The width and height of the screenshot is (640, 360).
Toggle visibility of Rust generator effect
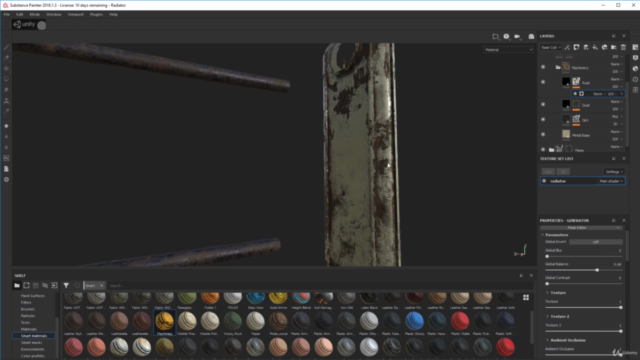click(575, 93)
